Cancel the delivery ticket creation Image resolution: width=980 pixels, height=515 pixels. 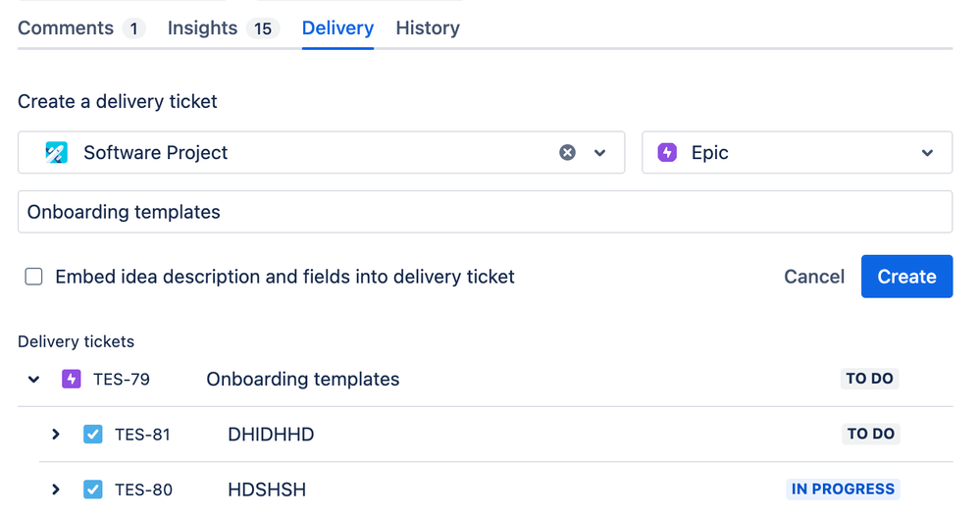coord(814,277)
